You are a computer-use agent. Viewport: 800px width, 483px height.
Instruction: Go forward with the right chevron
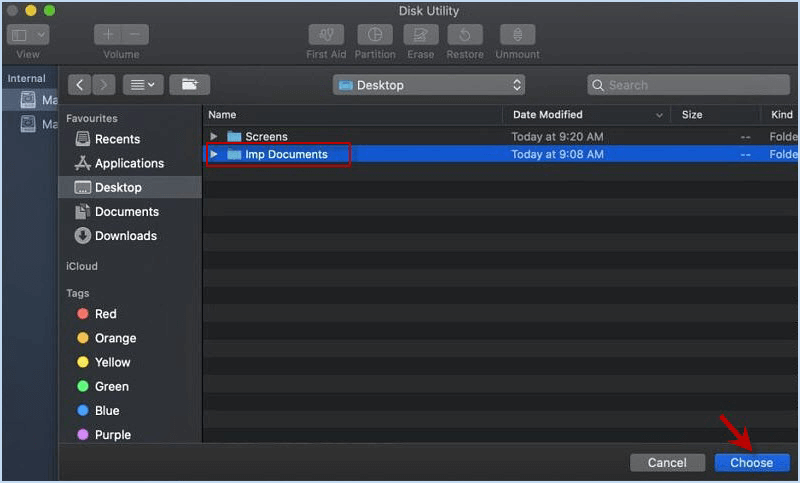[x=104, y=85]
